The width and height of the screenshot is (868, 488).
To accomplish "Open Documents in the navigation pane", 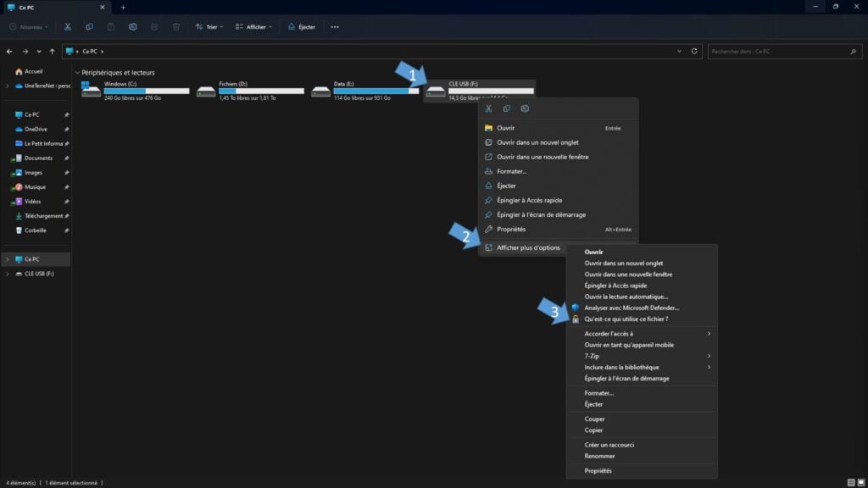I will point(36,158).
